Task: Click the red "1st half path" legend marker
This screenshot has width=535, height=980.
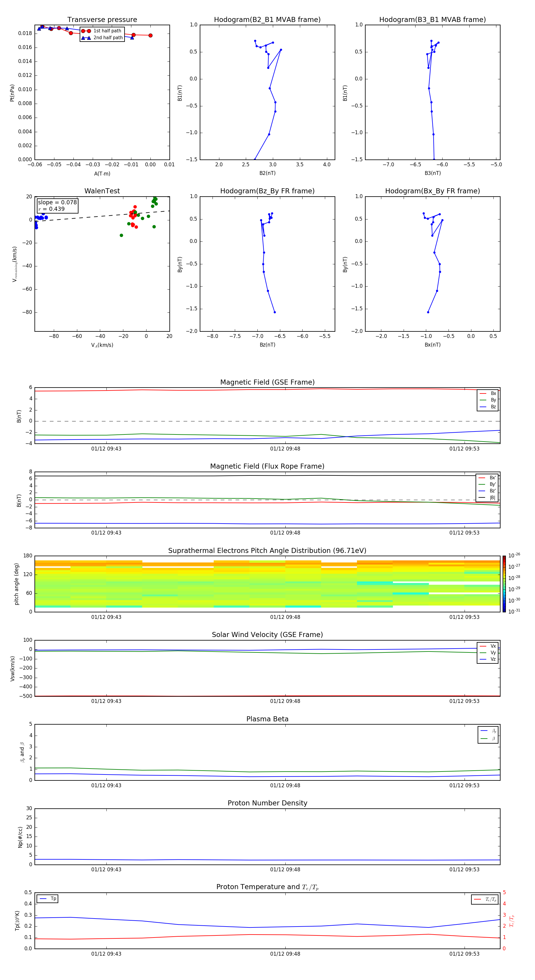Action: tap(86, 31)
